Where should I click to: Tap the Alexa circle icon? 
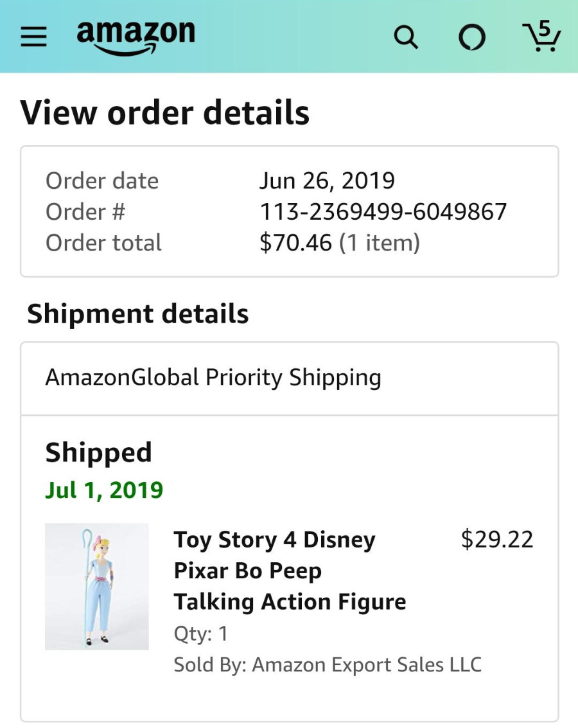coord(471,37)
